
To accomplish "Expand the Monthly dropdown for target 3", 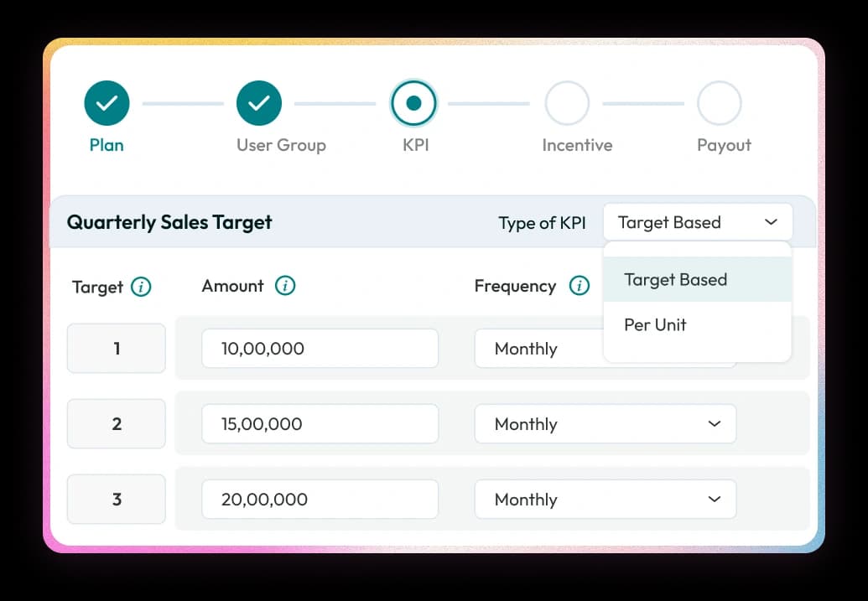I will [x=605, y=500].
